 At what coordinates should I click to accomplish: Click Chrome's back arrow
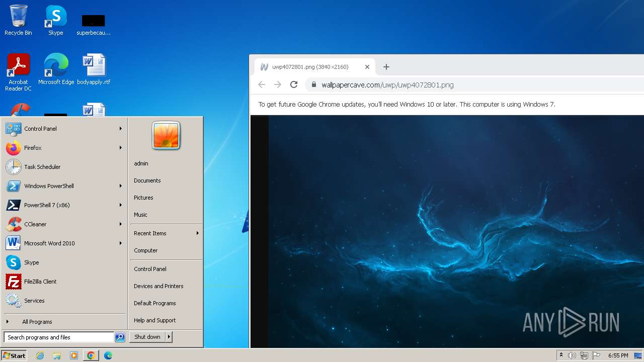tap(262, 84)
